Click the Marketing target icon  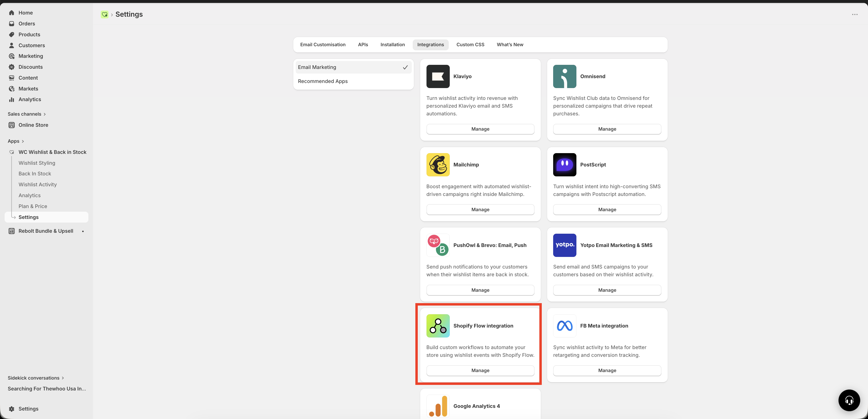pos(11,56)
